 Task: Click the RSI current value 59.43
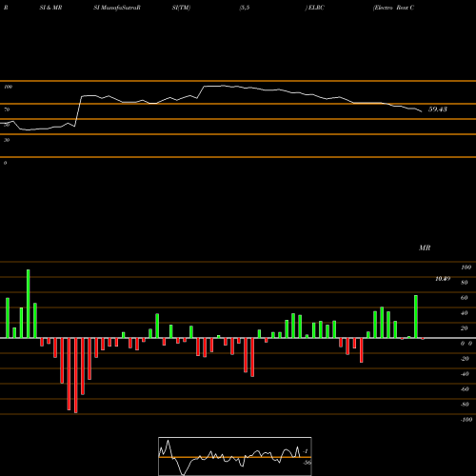438,109
